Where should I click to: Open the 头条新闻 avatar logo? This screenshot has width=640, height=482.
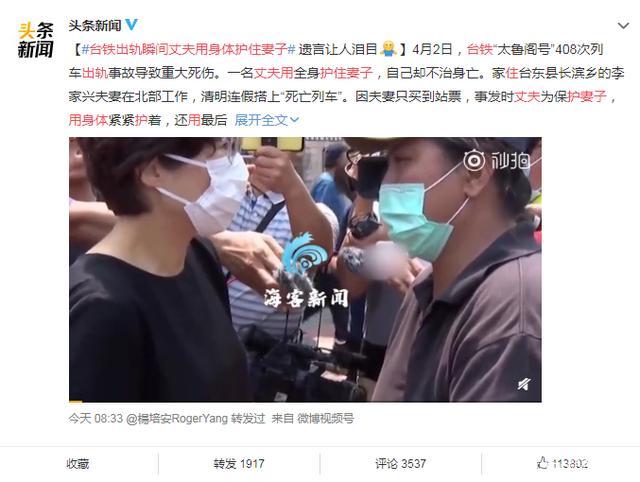36,40
